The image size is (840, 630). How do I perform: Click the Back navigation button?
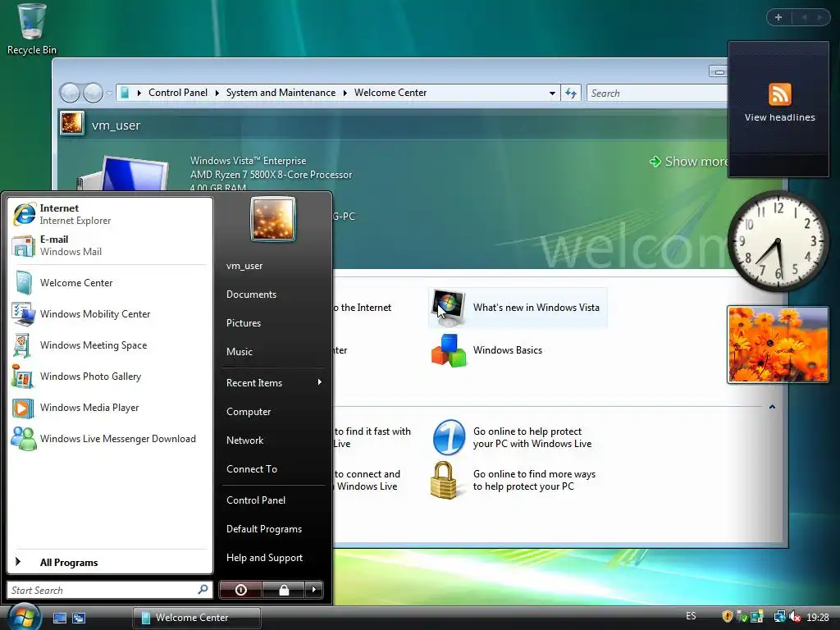pos(70,94)
